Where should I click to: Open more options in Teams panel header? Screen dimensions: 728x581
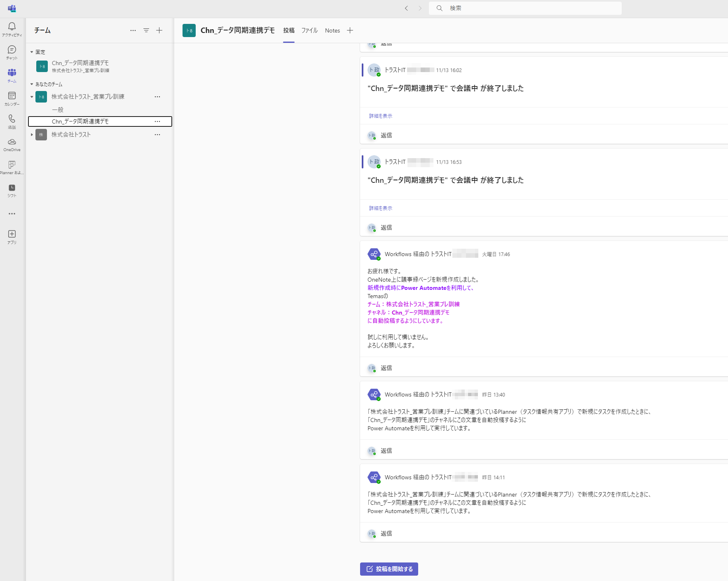tap(133, 30)
